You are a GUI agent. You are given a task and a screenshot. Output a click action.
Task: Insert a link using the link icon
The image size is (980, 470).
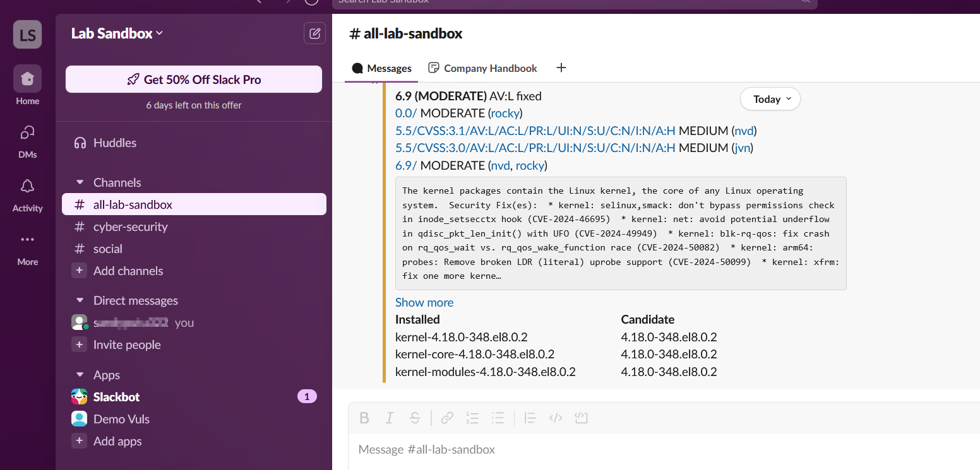tap(447, 418)
